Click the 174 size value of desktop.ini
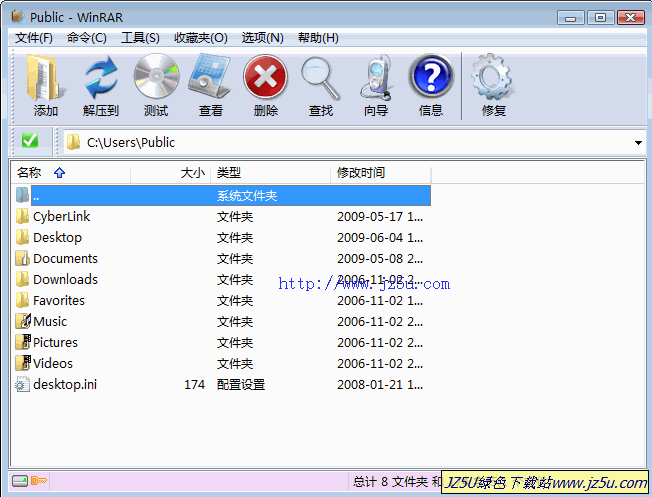 (195, 385)
